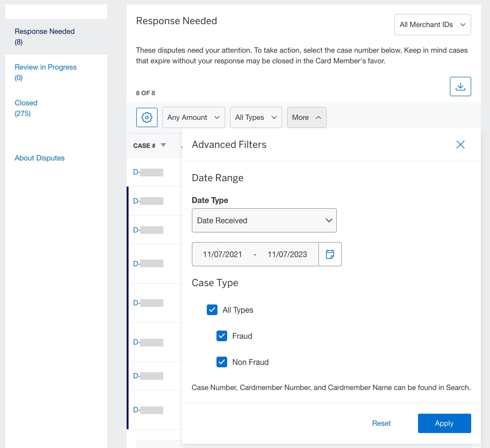Open the Date Type dropdown showing Date Received
490x448 pixels.
264,220
